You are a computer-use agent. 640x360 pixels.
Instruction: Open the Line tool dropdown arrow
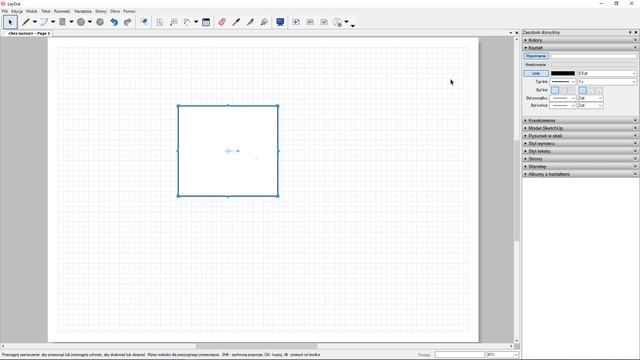[x=35, y=22]
